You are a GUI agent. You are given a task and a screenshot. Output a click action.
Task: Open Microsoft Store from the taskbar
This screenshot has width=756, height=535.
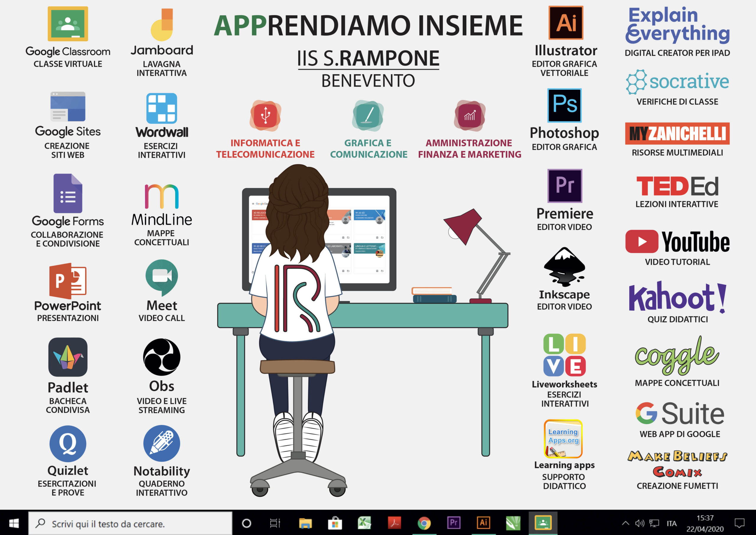335,523
